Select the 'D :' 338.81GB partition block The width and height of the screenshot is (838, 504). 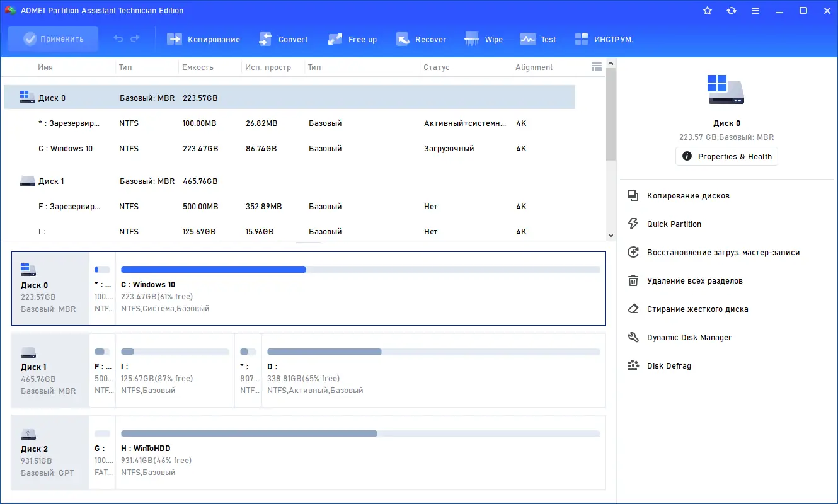(x=433, y=370)
